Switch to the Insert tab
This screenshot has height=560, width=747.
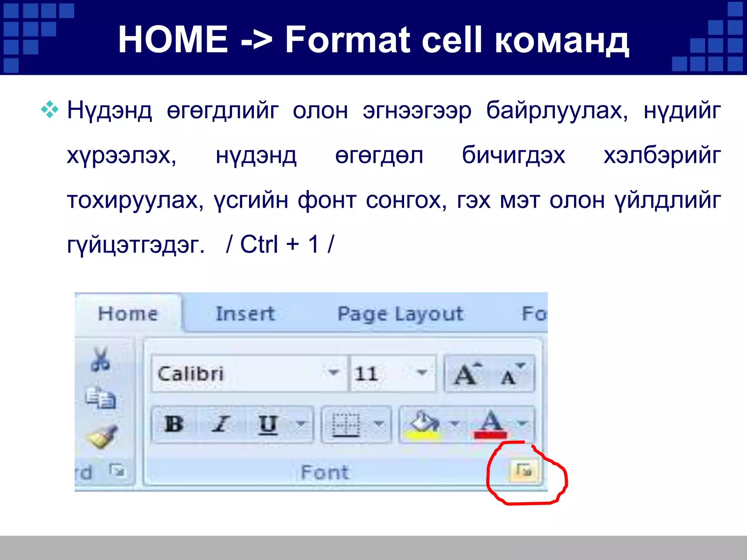pyautogui.click(x=245, y=314)
